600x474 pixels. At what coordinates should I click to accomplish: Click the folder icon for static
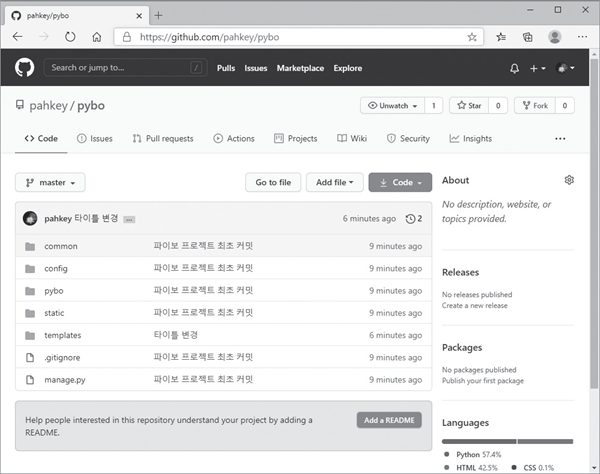(30, 313)
